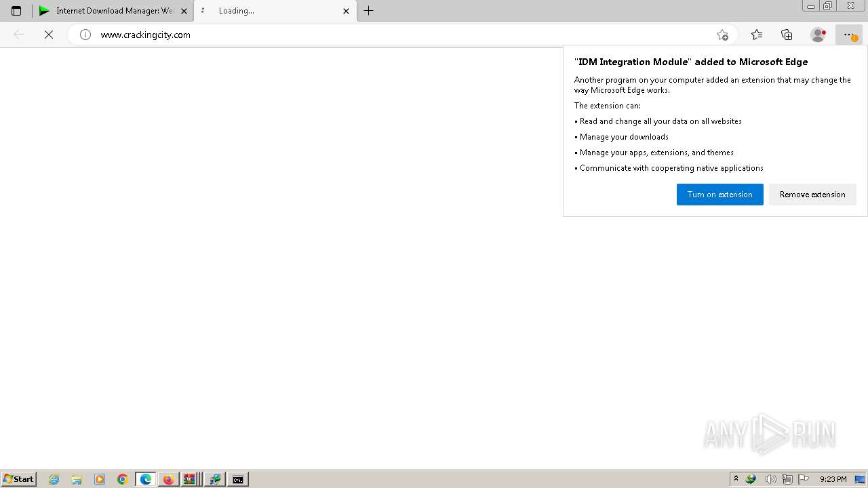The image size is (868, 488).
Task: Open the command prompt taskbar button
Action: click(238, 479)
